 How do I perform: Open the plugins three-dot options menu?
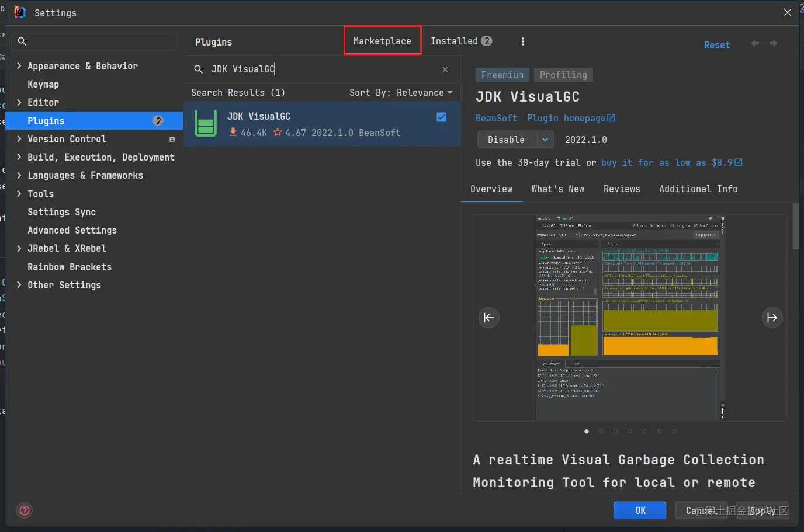[x=523, y=41]
